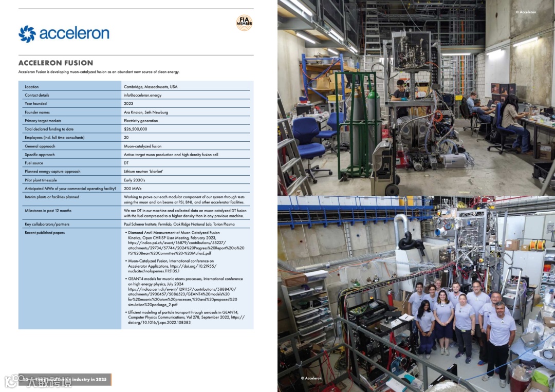
Task: Open the info@acceleron.energy email address
Action: pyautogui.click(x=143, y=95)
